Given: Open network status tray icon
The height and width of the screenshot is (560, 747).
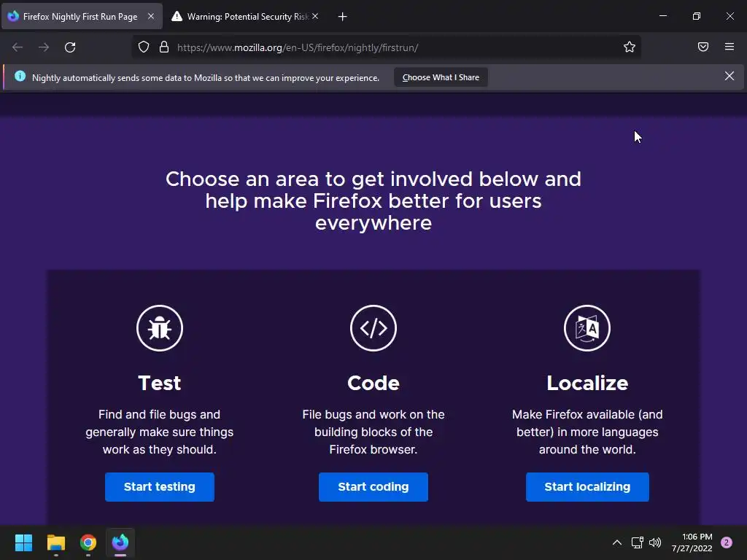Looking at the screenshot, I should pyautogui.click(x=637, y=542).
